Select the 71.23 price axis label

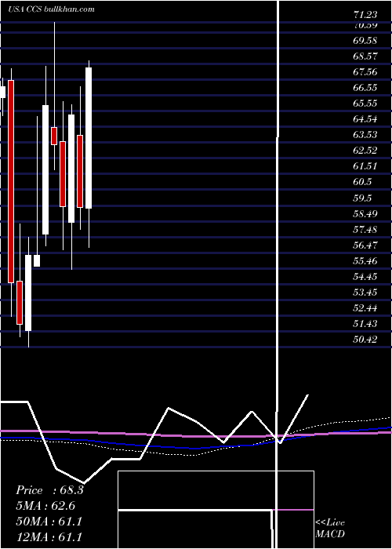365,15
